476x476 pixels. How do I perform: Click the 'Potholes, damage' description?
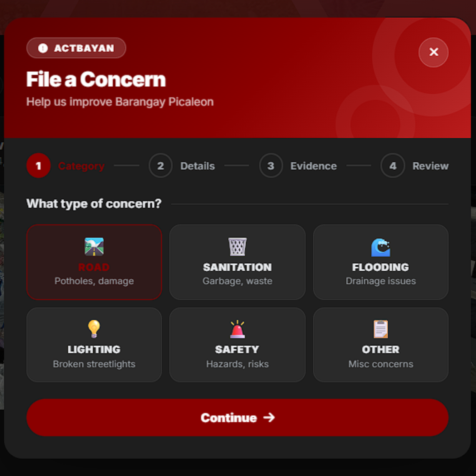[94, 281]
